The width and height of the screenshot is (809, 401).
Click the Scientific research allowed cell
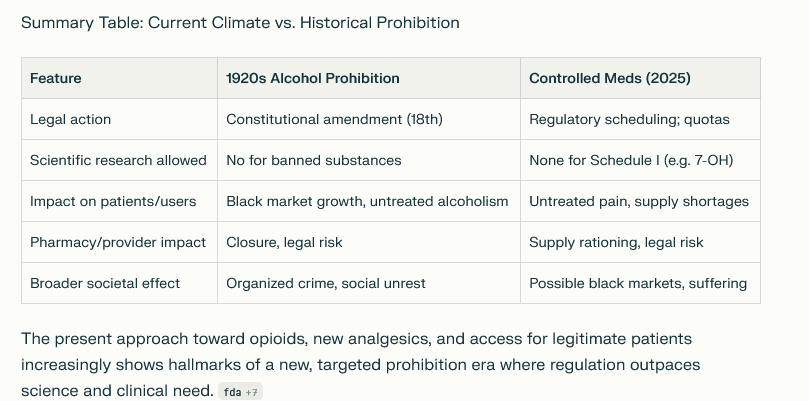[x=119, y=160]
